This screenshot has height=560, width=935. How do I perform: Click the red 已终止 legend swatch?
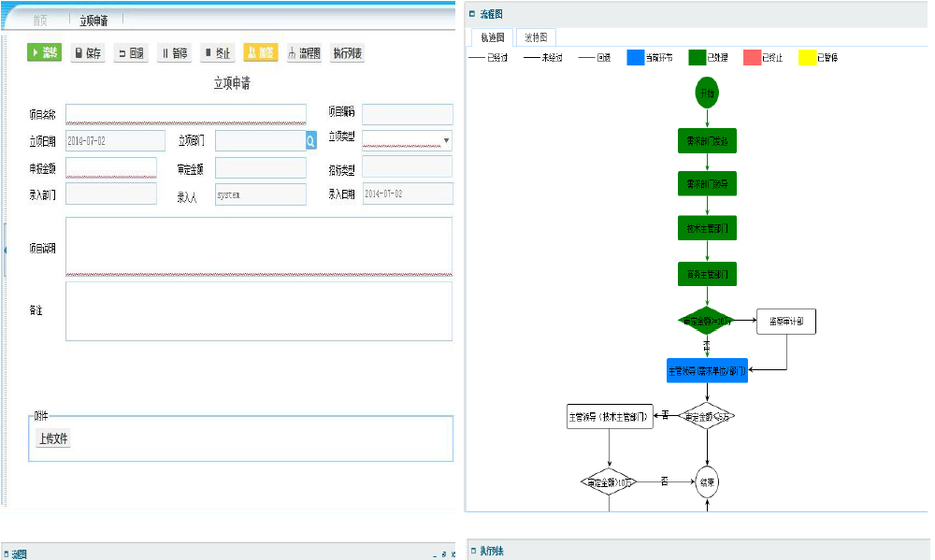point(753,58)
